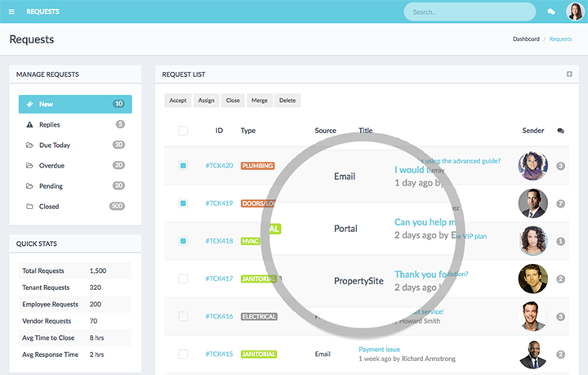The width and height of the screenshot is (588, 375).
Task: Click the Total Requests value 1,500
Action: pos(98,270)
